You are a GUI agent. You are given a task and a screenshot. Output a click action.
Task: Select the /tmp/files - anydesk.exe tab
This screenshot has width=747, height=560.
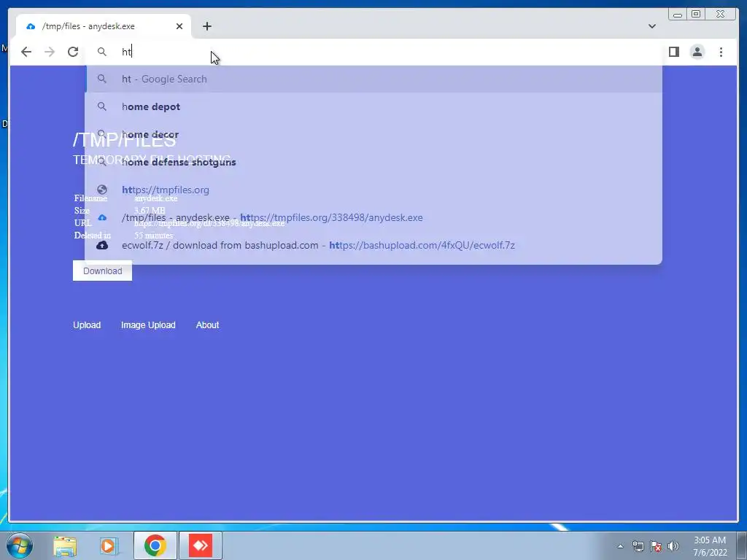click(x=104, y=26)
